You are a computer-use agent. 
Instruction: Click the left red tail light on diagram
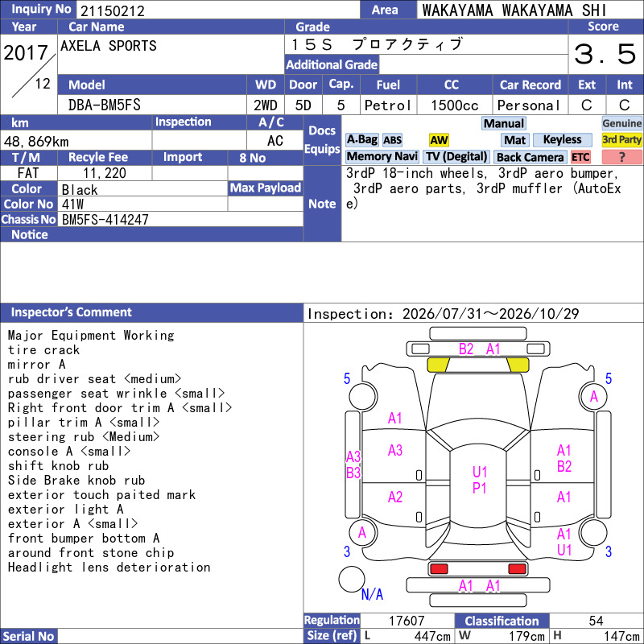coord(439,569)
